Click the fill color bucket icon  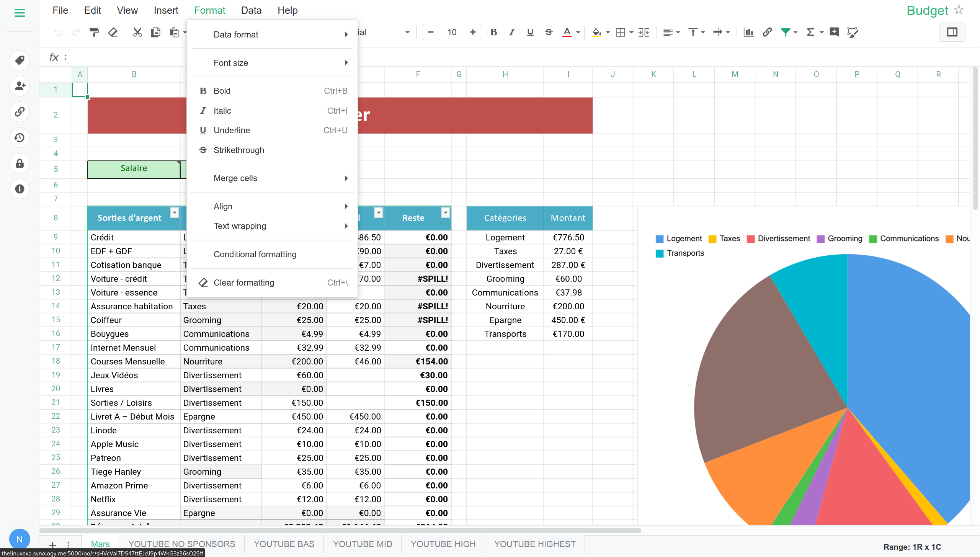pos(596,33)
